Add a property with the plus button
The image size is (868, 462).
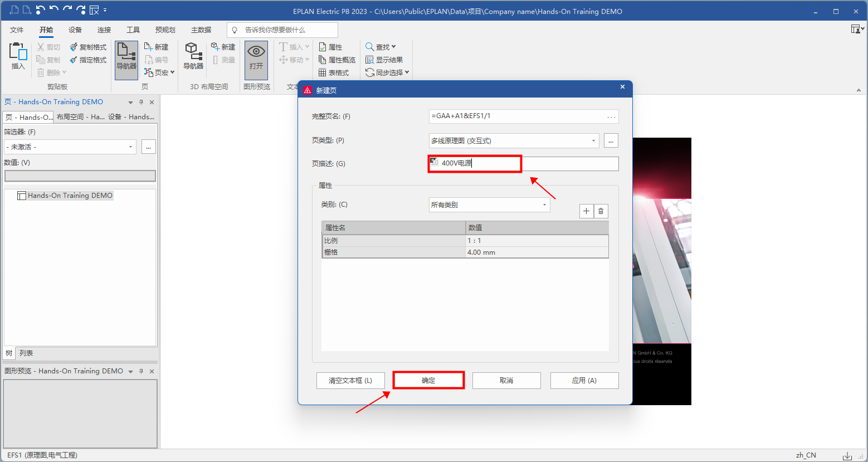coord(586,211)
